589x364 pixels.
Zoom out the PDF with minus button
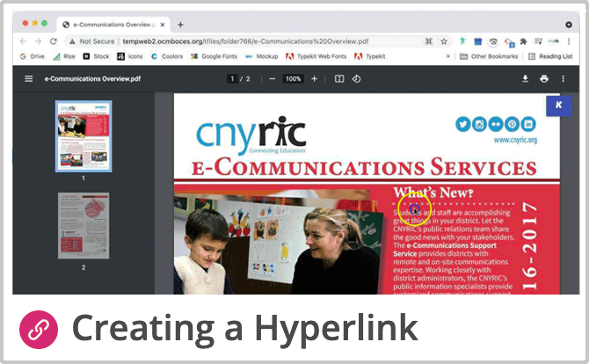[273, 78]
